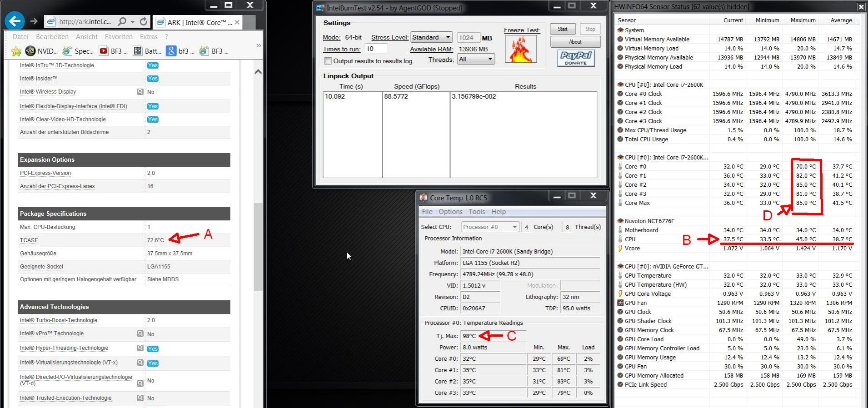868x408 pixels.
Task: Click the About button in IntelBurnTest
Action: (575, 42)
